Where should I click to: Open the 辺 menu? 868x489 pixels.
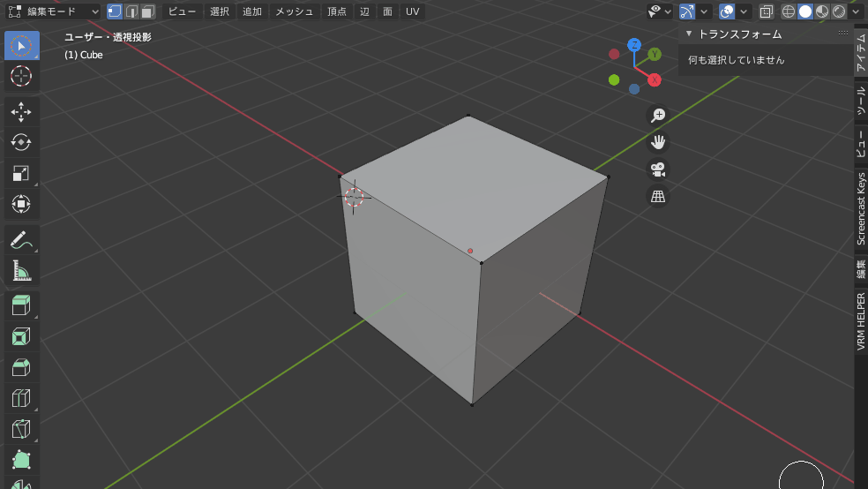[364, 11]
